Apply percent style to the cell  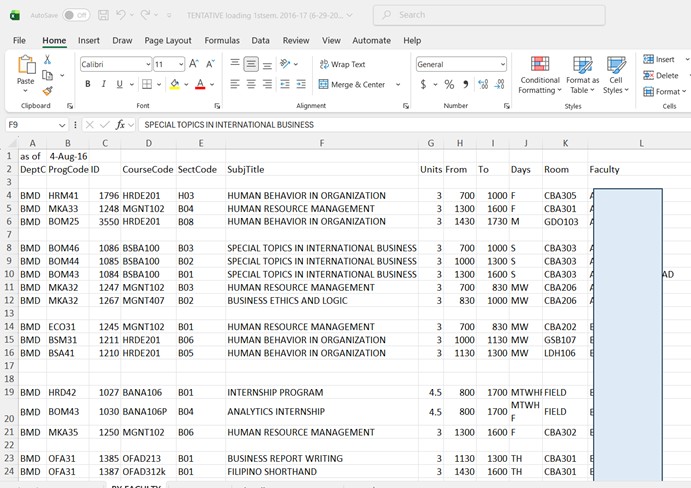(449, 85)
